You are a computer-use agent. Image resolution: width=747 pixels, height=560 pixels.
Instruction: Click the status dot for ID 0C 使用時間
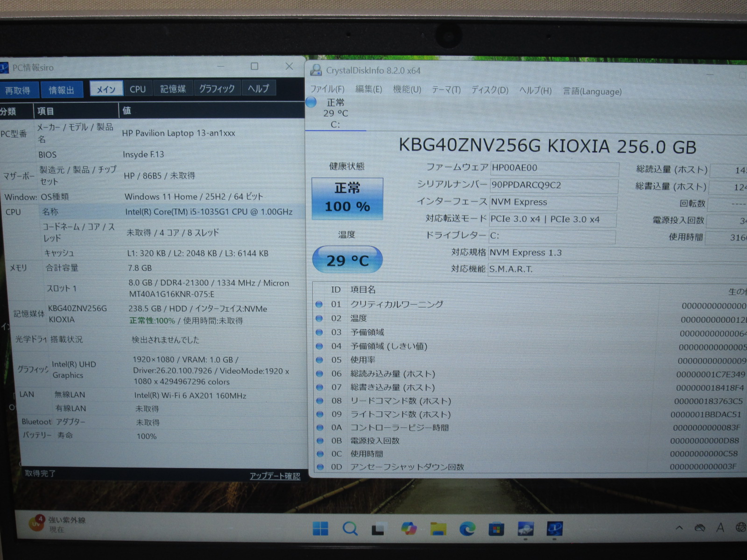(320, 453)
